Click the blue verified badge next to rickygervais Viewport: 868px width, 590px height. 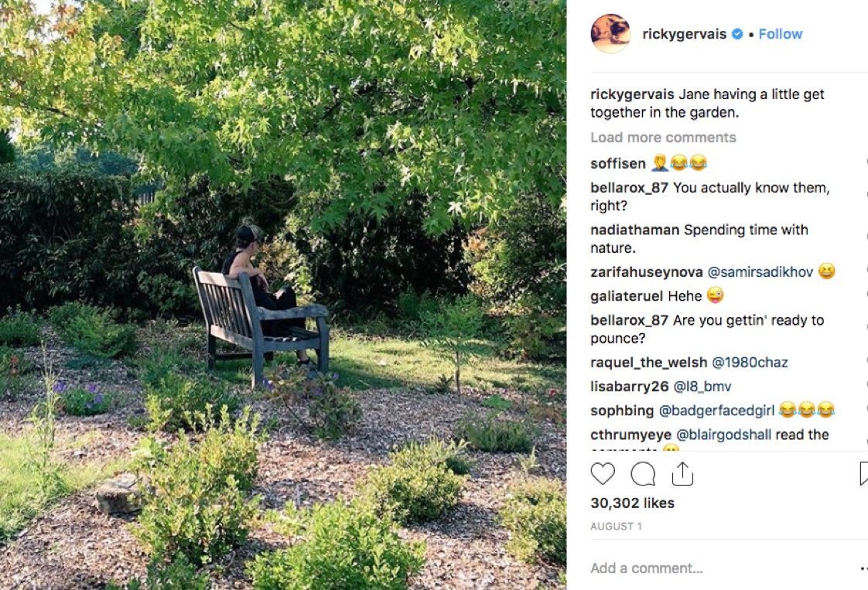736,34
